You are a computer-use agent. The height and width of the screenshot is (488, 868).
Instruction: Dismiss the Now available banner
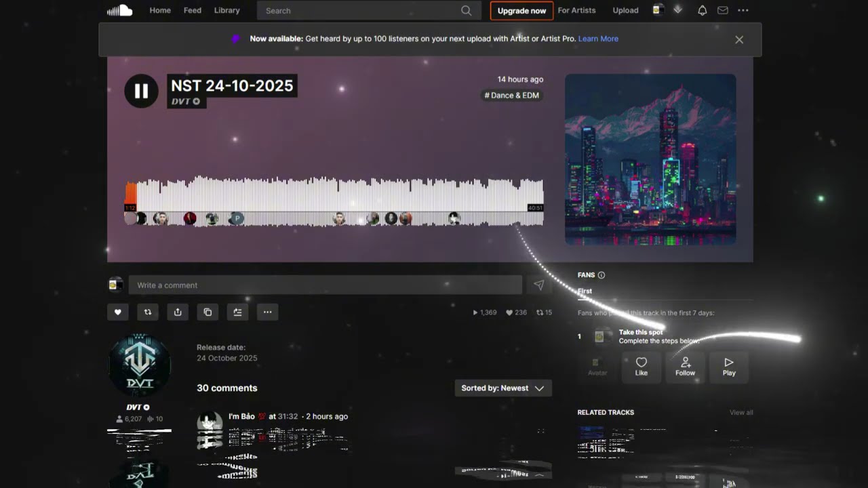(x=739, y=39)
